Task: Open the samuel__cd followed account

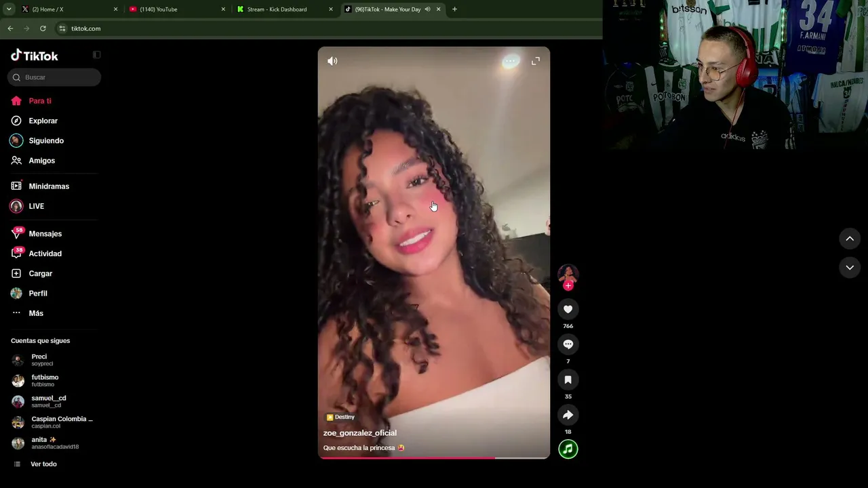Action: coord(54,401)
